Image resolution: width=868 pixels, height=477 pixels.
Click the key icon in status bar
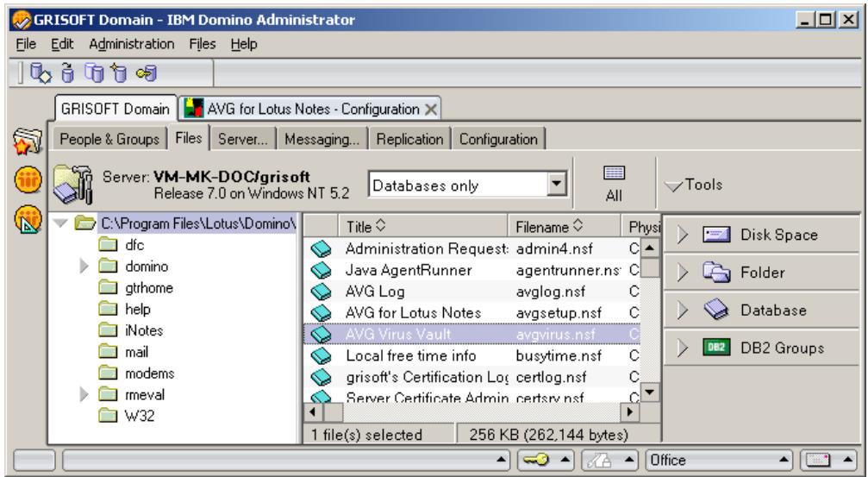[535, 460]
